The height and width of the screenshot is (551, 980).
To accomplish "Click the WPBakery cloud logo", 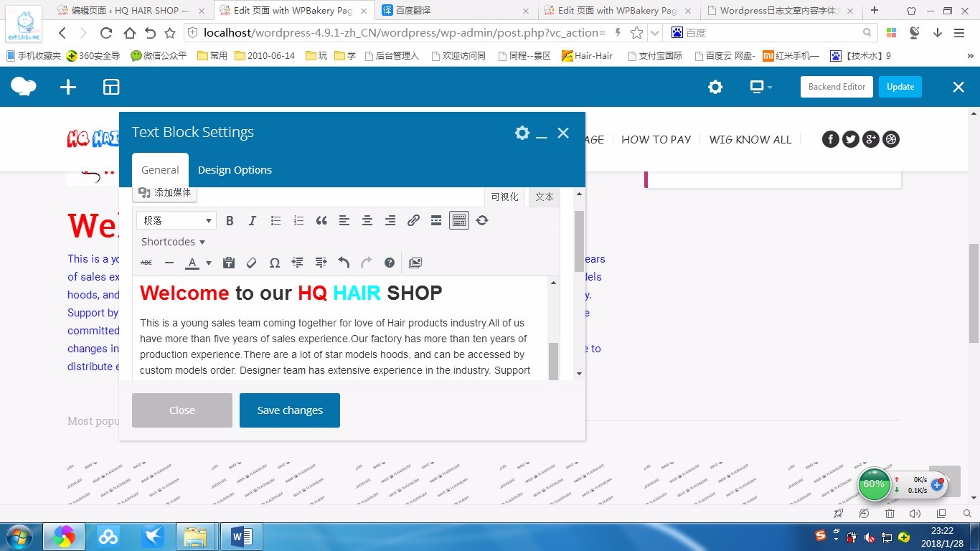I will point(24,87).
